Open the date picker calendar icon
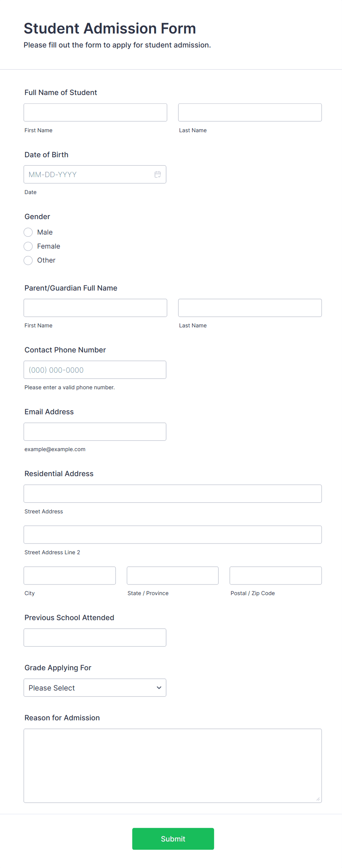The width and height of the screenshot is (342, 868). [158, 174]
